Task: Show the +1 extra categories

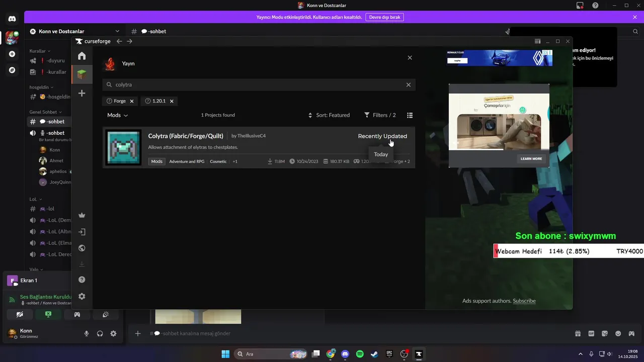Action: [235, 161]
